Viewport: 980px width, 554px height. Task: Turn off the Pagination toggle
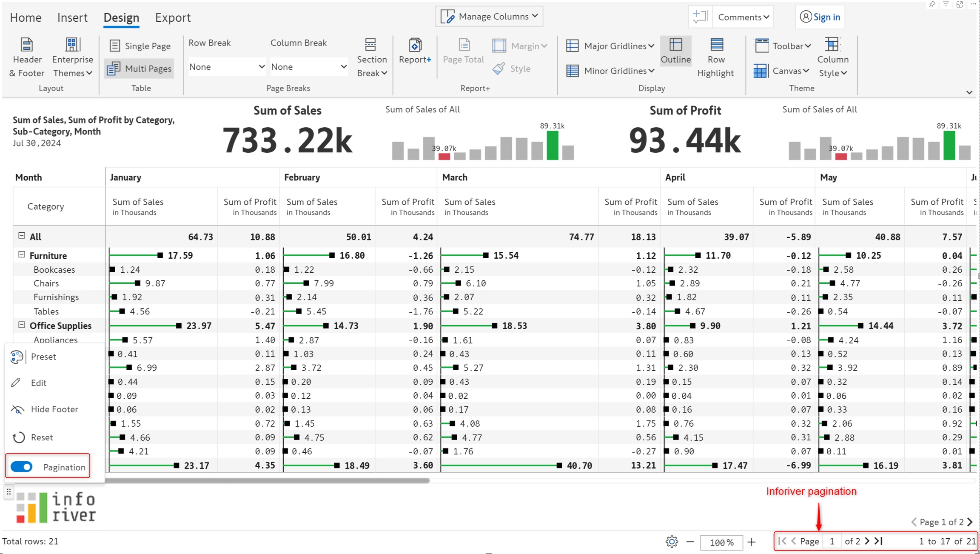coord(22,467)
